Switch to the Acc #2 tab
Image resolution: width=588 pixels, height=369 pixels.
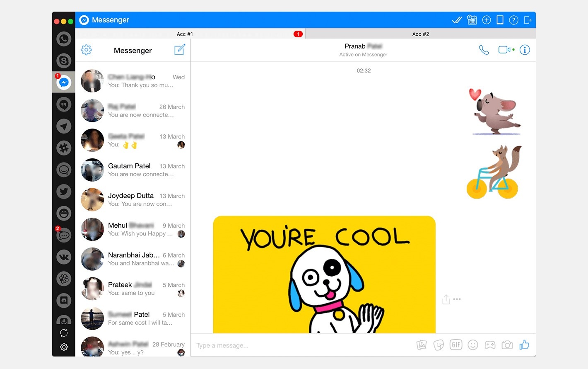click(x=420, y=34)
